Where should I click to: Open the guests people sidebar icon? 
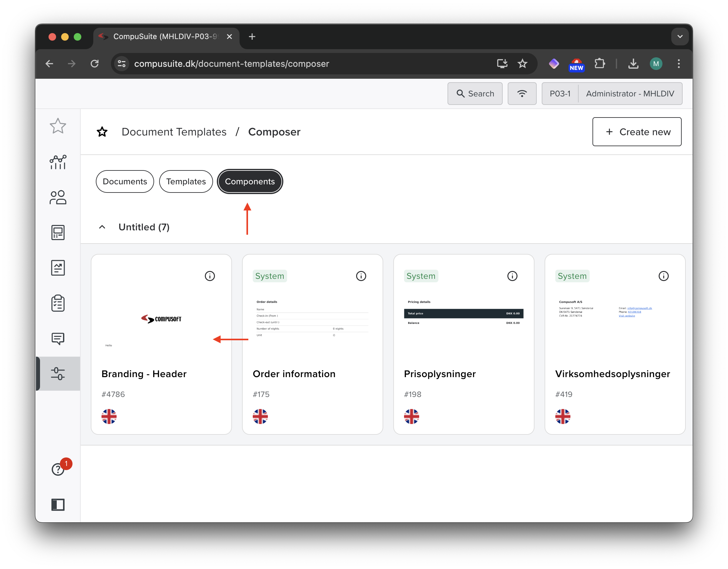[58, 197]
